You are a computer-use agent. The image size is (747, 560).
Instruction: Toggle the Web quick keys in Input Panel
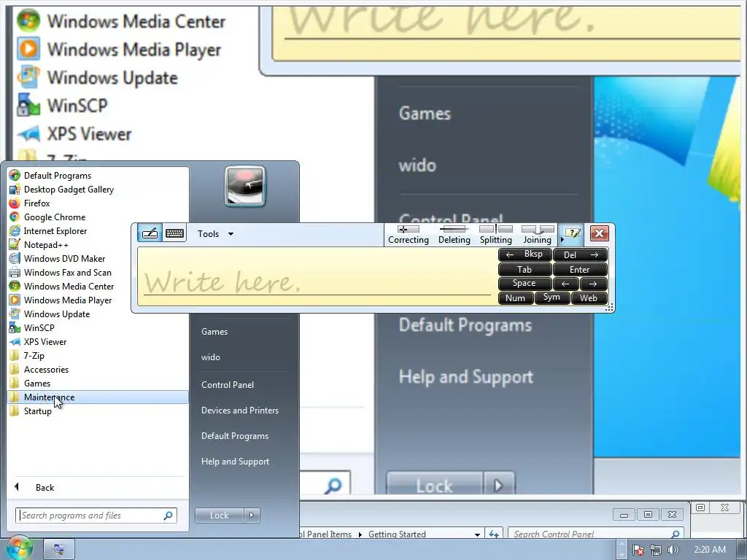click(589, 297)
